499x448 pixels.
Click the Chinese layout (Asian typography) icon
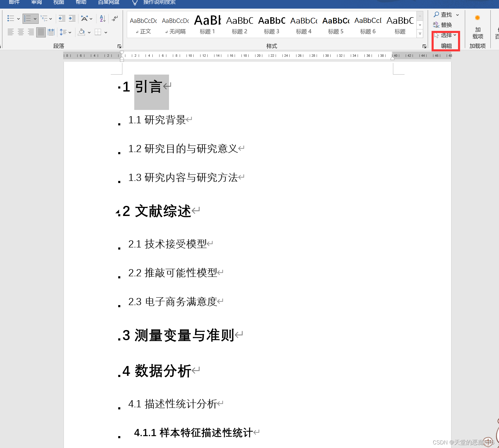tap(84, 18)
